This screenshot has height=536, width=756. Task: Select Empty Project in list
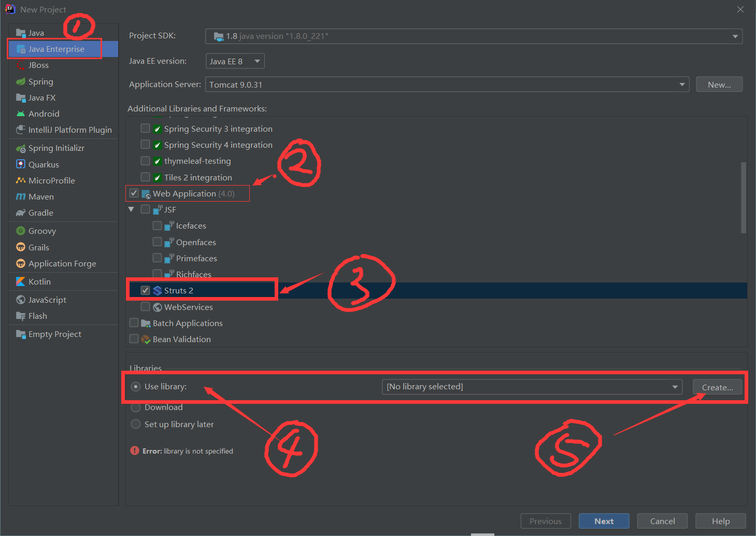(63, 334)
